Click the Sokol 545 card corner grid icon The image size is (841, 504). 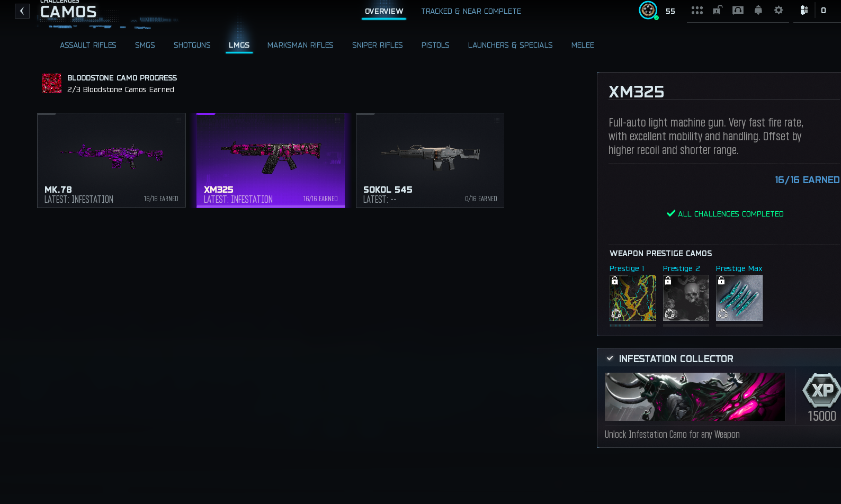point(497,120)
